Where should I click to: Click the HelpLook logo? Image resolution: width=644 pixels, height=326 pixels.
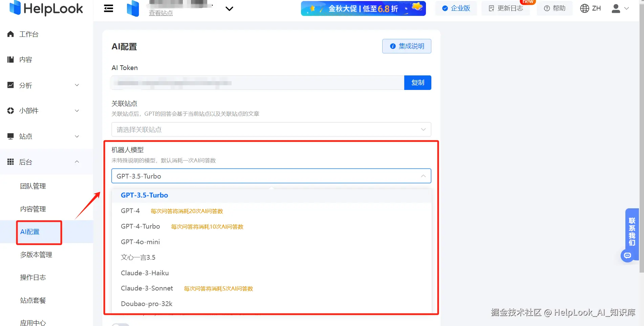click(x=46, y=8)
